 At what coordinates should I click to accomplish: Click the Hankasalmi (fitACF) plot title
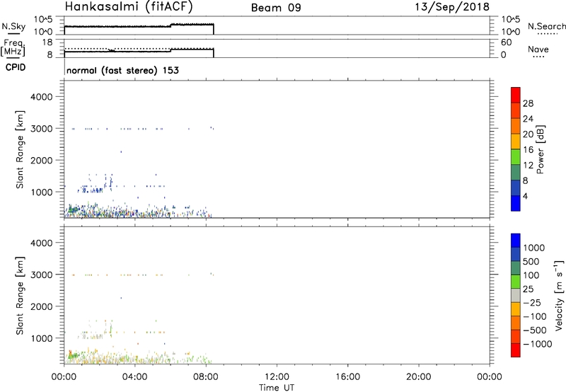click(129, 7)
